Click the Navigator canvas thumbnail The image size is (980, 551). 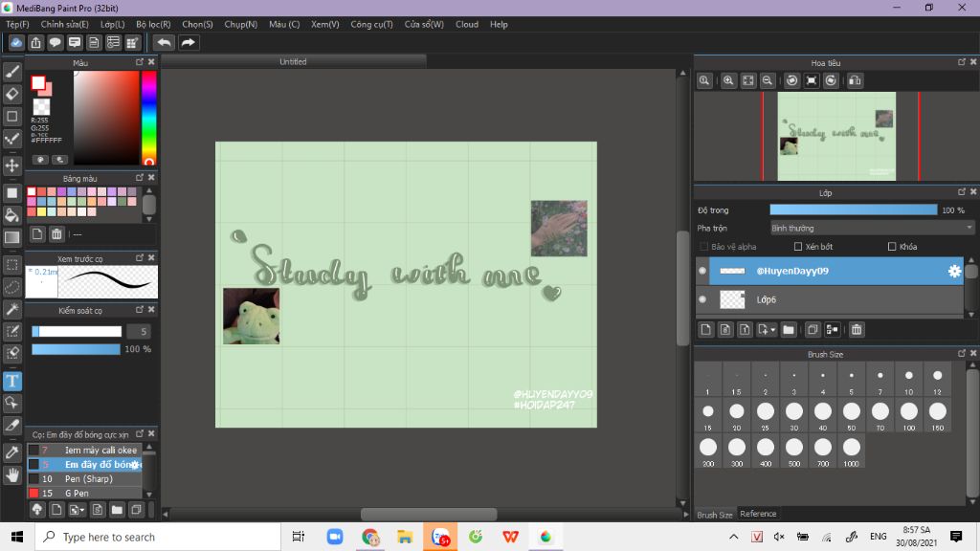(x=836, y=136)
